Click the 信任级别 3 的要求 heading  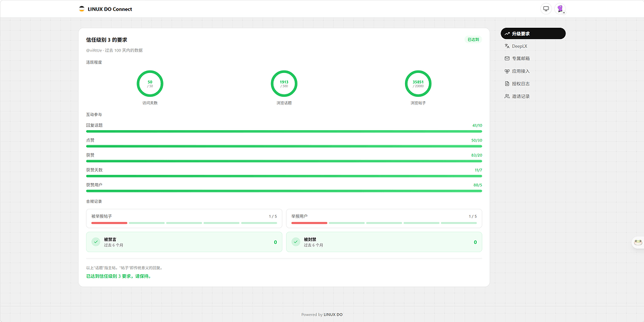(x=107, y=40)
